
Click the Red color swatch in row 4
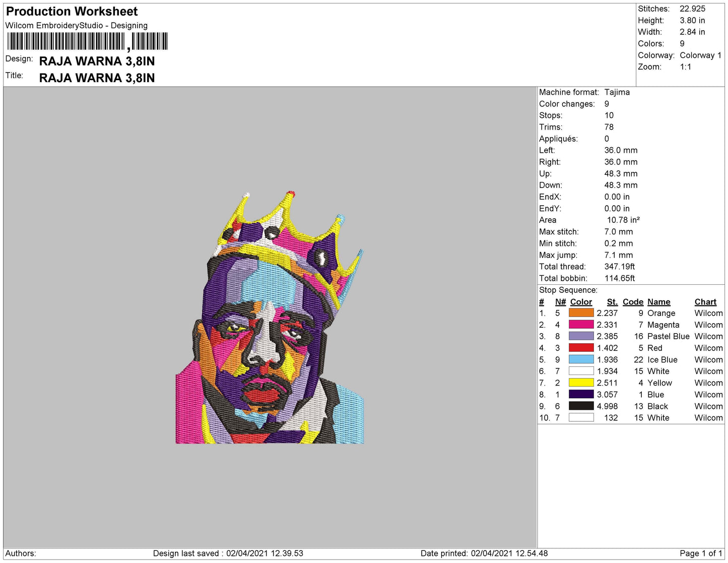pyautogui.click(x=581, y=348)
